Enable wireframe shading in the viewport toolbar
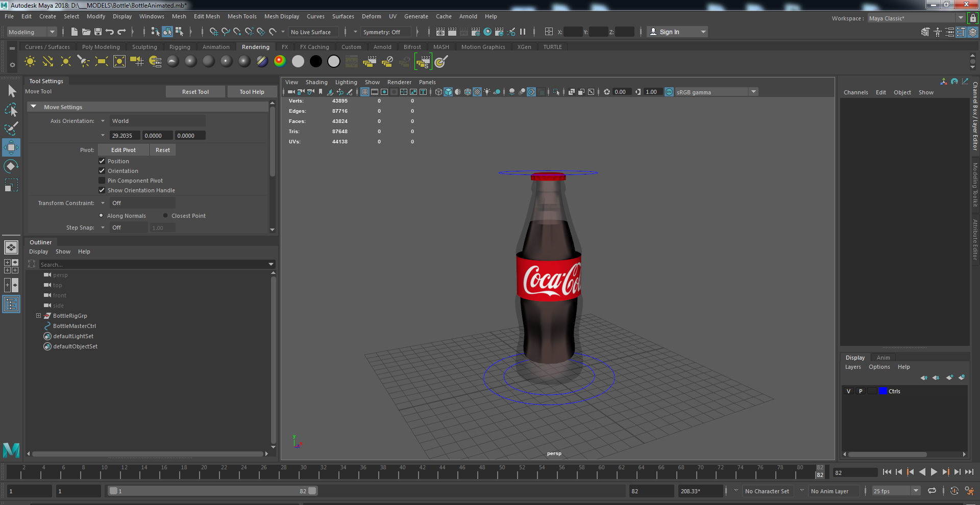The width and height of the screenshot is (980, 505). coord(438,92)
